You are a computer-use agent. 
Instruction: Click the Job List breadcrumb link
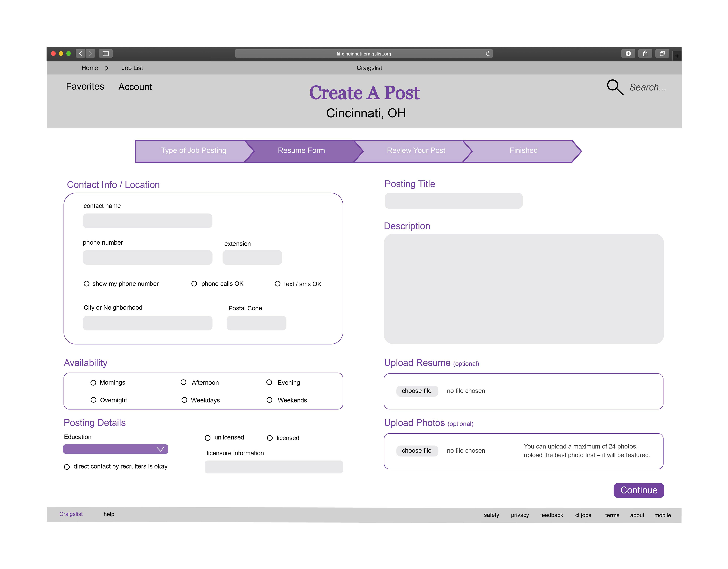click(x=132, y=68)
